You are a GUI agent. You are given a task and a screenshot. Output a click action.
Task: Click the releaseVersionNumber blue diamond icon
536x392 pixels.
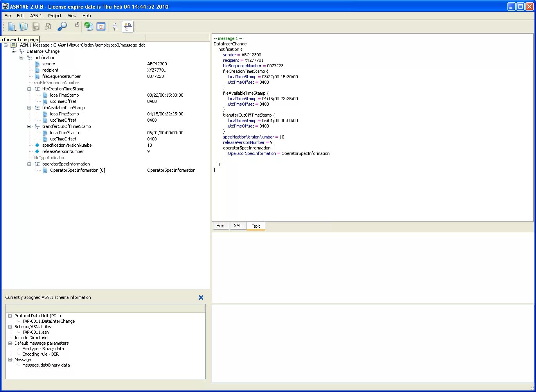point(37,151)
